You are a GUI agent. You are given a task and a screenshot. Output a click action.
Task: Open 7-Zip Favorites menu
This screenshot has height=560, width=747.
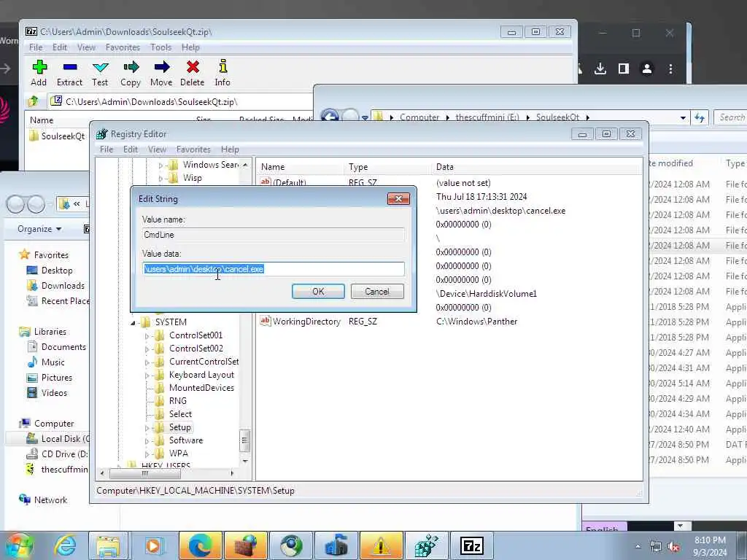pyautogui.click(x=123, y=47)
